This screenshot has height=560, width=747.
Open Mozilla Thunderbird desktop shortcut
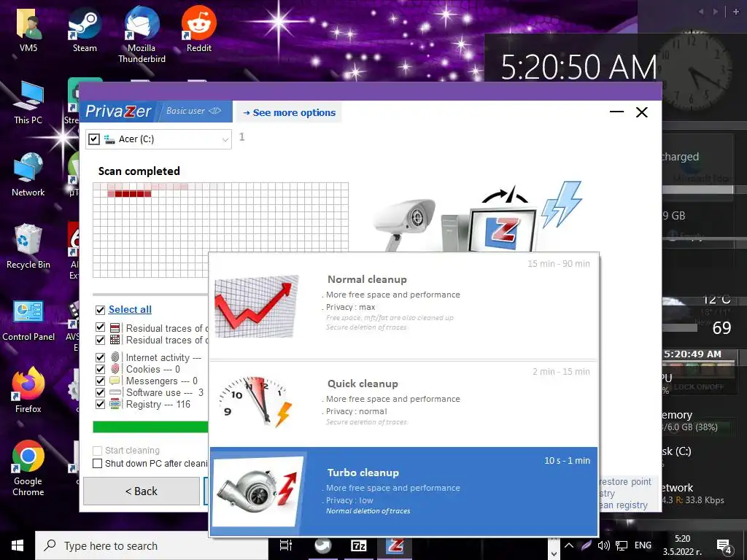(142, 35)
